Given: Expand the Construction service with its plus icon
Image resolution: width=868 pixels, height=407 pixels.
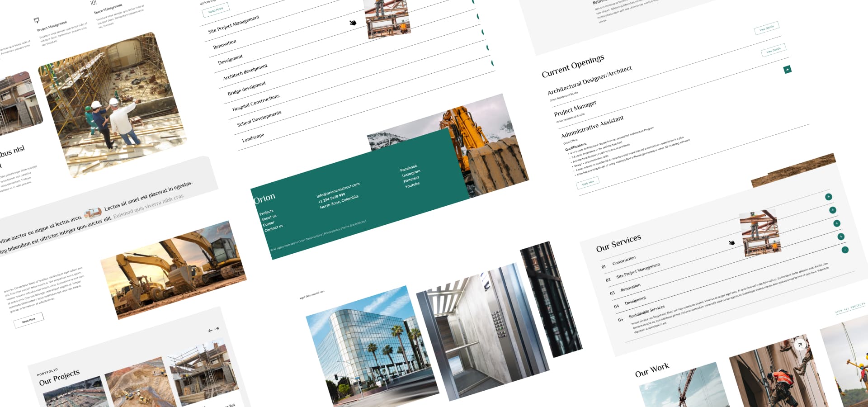Looking at the screenshot, I should coord(828,197).
